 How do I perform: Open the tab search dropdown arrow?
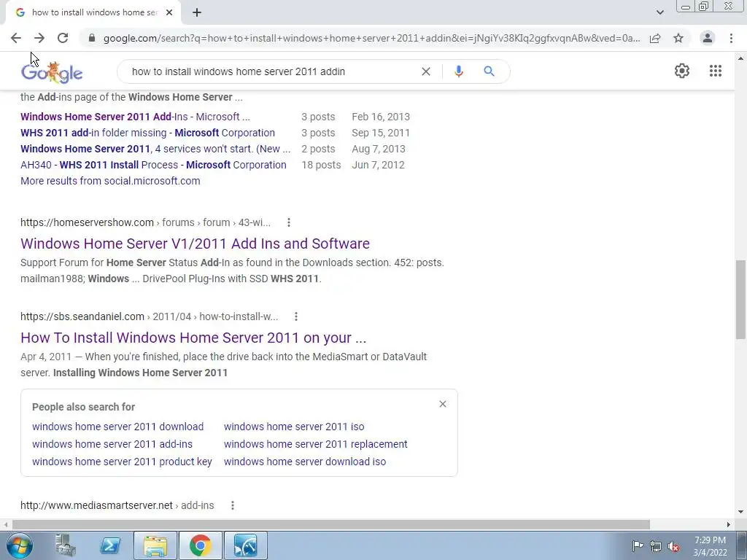click(x=659, y=12)
